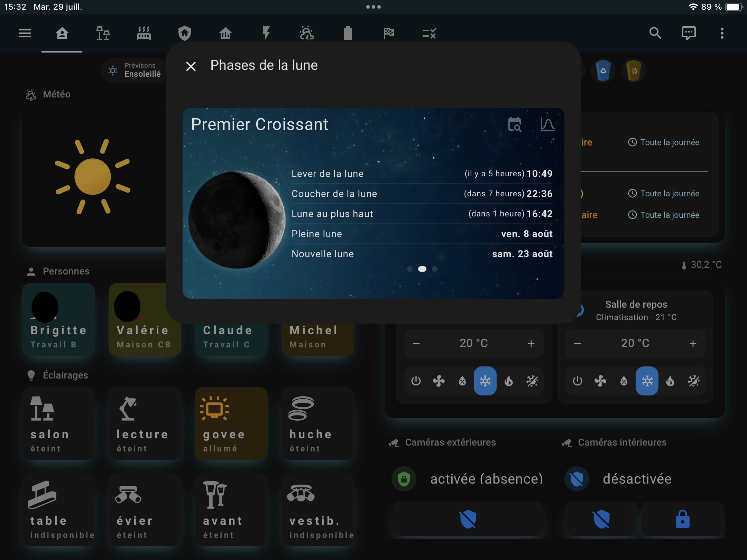
Task: Open the moon graph curve icon
Action: pos(547,125)
